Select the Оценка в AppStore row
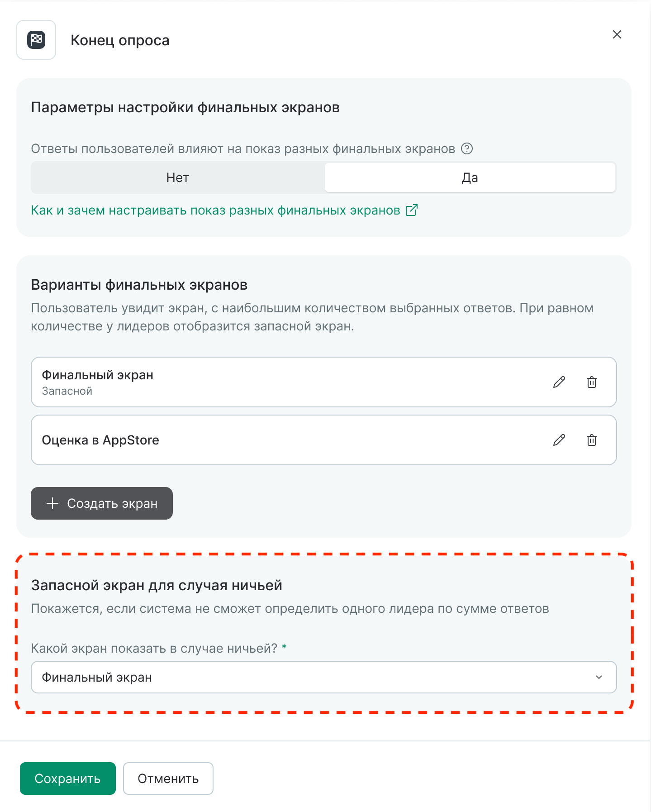 tap(271, 440)
